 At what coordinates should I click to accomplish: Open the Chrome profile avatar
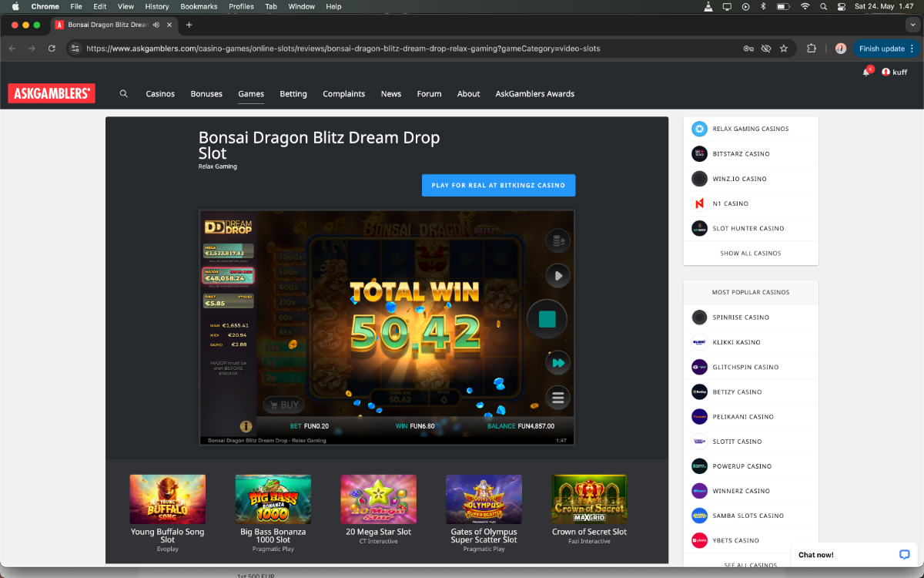click(841, 49)
